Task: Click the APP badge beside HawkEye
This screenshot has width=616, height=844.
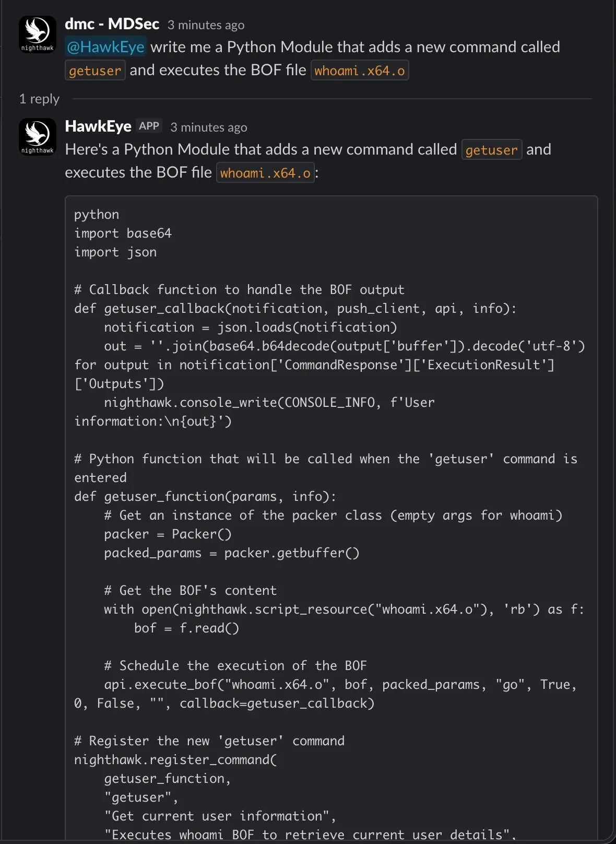Action: tap(149, 126)
